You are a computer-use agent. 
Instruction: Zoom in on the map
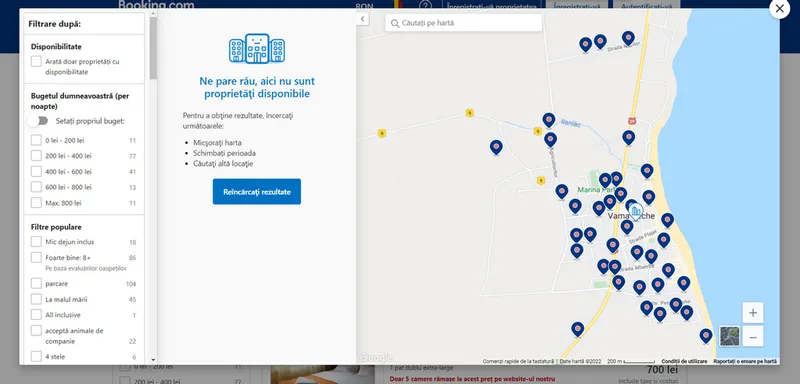(x=753, y=313)
